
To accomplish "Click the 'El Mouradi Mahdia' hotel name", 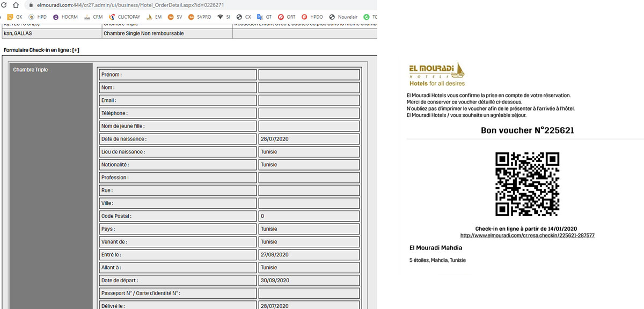I will 436,248.
